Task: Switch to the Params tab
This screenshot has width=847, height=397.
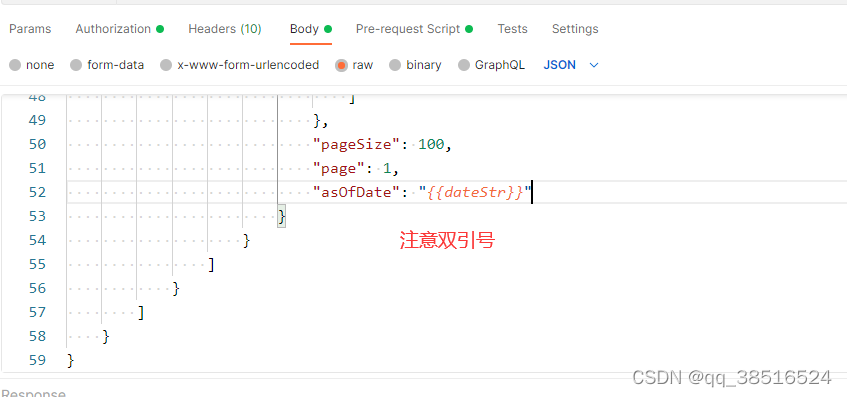Action: click(30, 29)
